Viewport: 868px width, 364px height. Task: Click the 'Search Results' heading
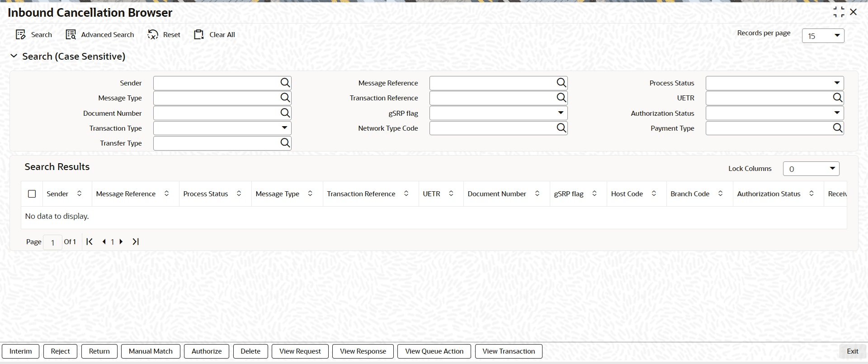click(57, 167)
